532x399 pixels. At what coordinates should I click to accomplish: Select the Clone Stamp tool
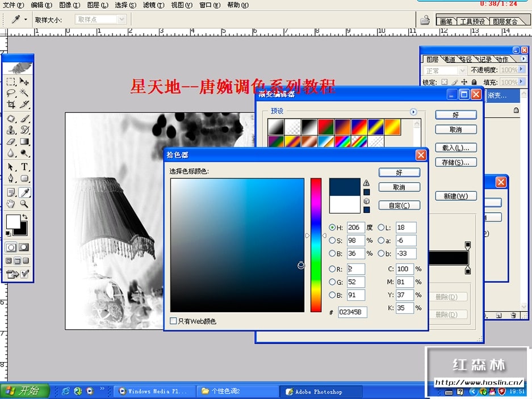click(x=11, y=130)
